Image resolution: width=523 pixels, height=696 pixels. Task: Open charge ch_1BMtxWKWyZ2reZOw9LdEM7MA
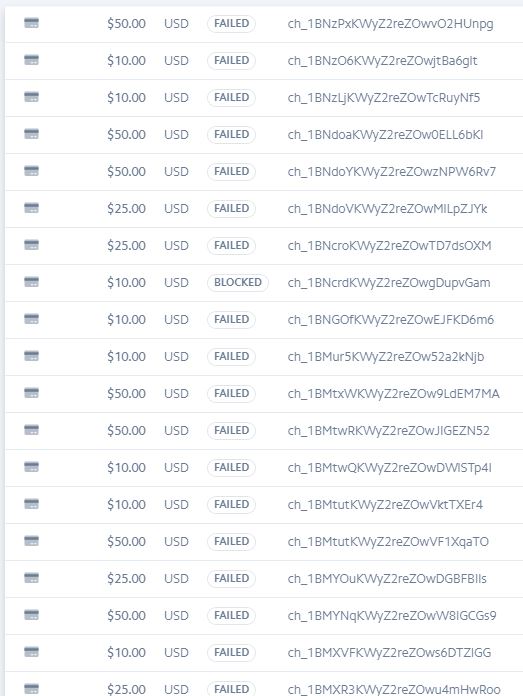click(x=393, y=394)
